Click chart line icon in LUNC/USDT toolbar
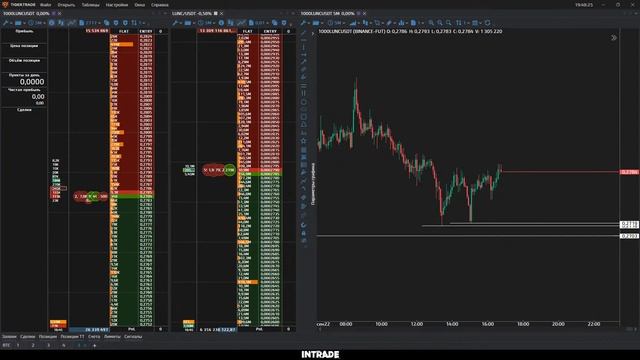This screenshot has height=360, width=640. [x=242, y=23]
